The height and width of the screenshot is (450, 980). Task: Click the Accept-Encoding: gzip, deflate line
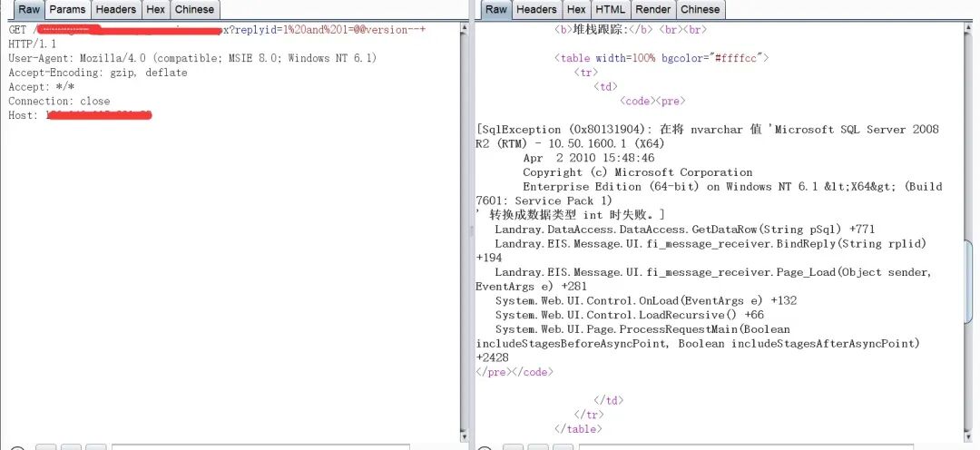(97, 73)
